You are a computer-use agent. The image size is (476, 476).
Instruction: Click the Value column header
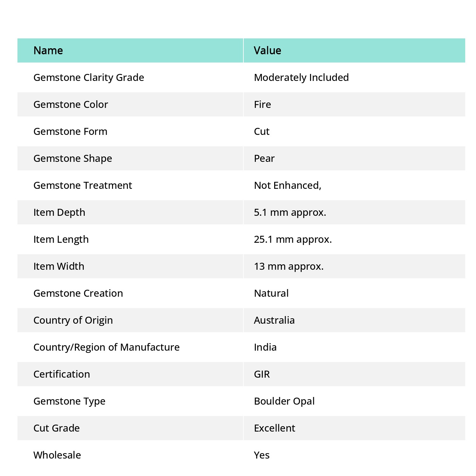click(268, 50)
